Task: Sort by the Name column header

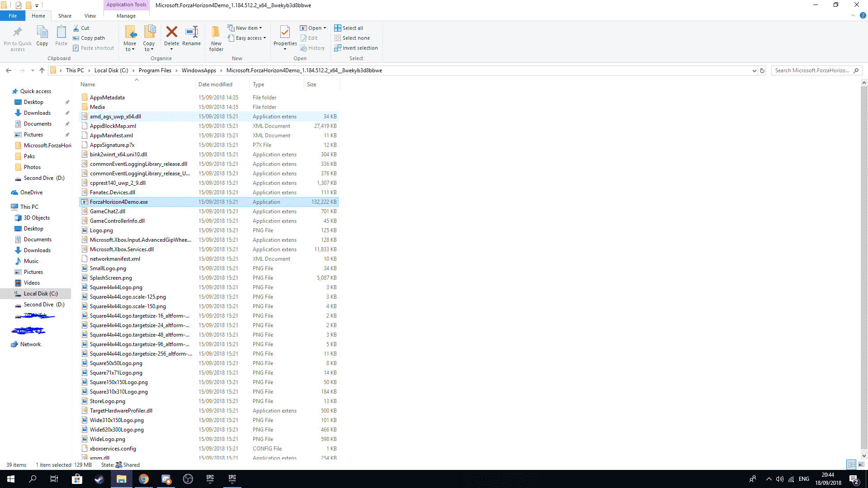Action: pos(88,84)
